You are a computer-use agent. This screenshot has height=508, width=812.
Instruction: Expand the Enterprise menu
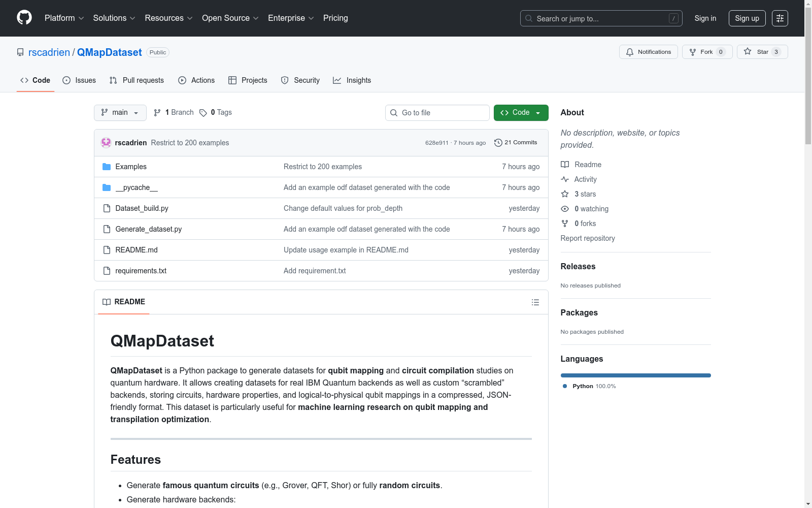[x=291, y=18]
